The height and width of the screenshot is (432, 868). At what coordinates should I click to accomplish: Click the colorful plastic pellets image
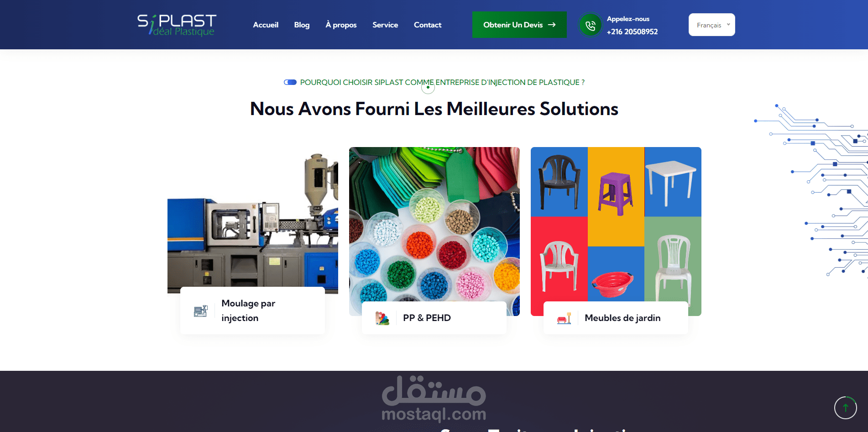point(434,224)
